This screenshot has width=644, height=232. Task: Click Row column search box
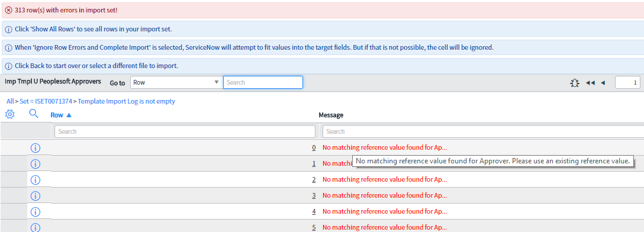(x=185, y=131)
